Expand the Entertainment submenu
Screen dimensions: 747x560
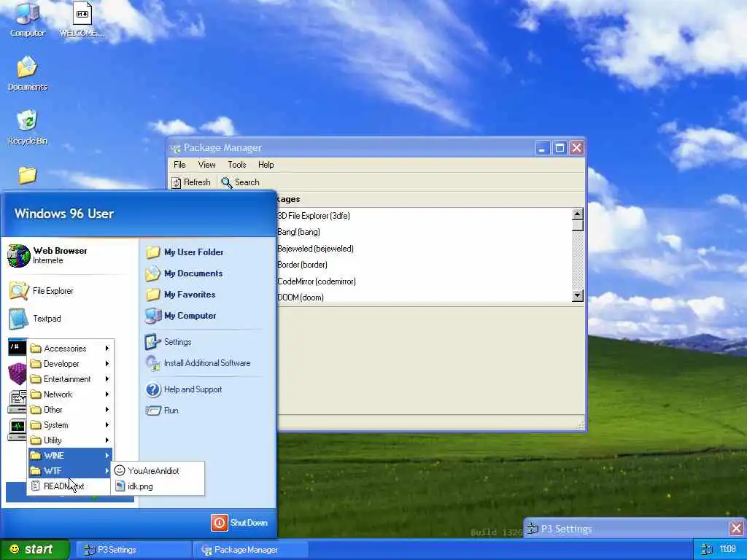tap(70, 379)
